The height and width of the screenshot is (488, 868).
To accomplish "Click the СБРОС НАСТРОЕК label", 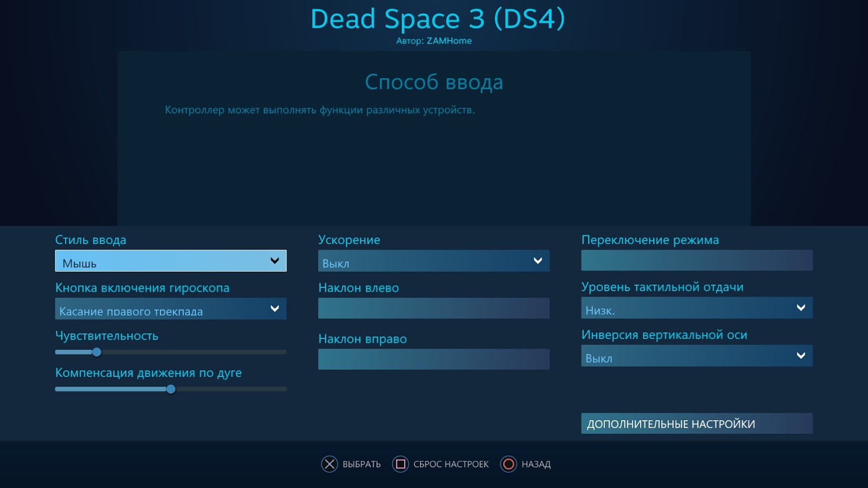I will [x=451, y=464].
